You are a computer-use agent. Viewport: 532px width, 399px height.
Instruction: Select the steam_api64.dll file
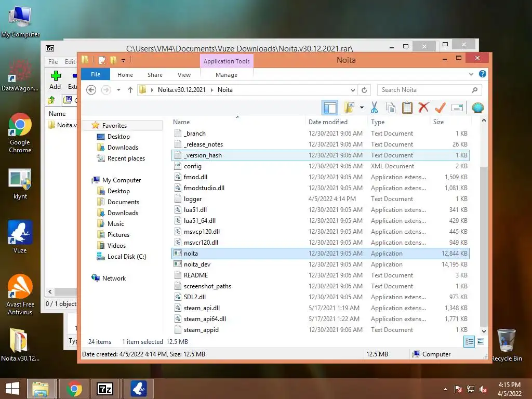(x=320, y=319)
